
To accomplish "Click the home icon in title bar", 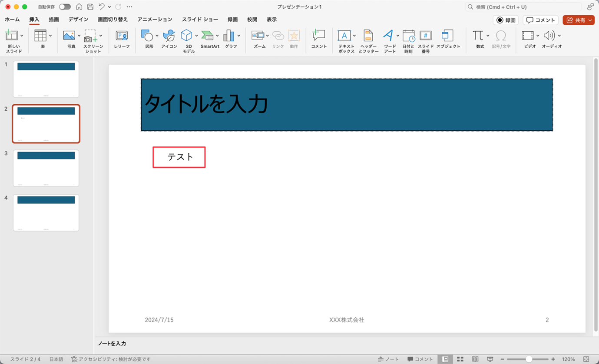I will tap(79, 7).
